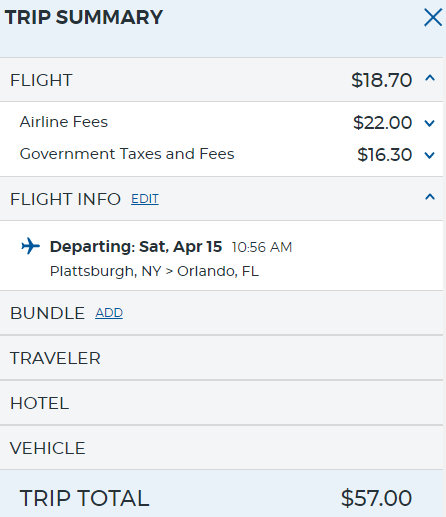Click the Departing Sat, Apr 15 text

[x=136, y=247]
